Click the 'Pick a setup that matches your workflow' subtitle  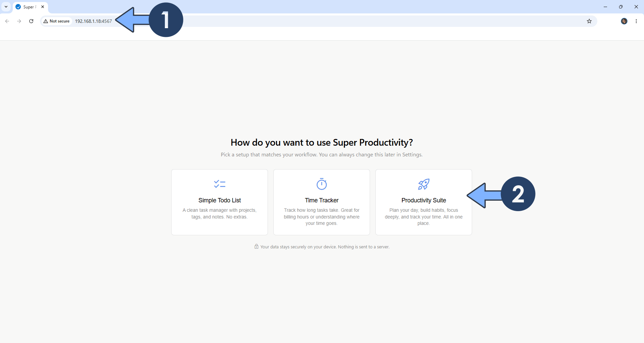pos(322,155)
